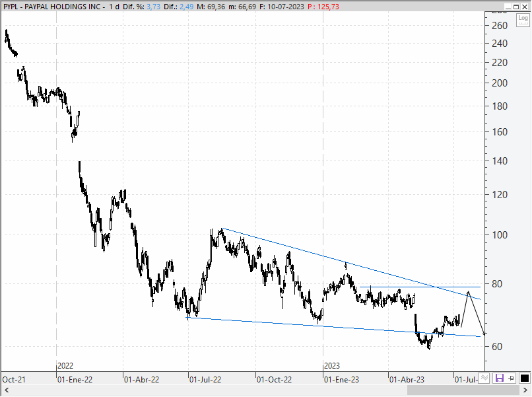Click the '80' price axis label
532x397 pixels.
(x=497, y=283)
